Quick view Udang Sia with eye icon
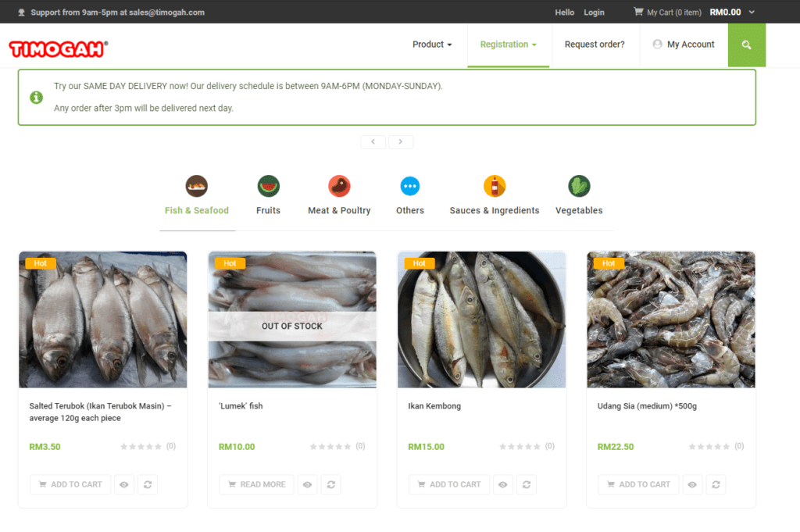The width and height of the screenshot is (800, 532). coord(692,484)
